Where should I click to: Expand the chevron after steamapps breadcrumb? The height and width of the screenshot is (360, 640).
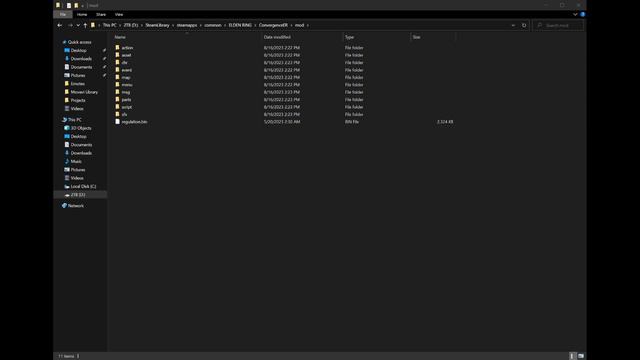[201, 25]
